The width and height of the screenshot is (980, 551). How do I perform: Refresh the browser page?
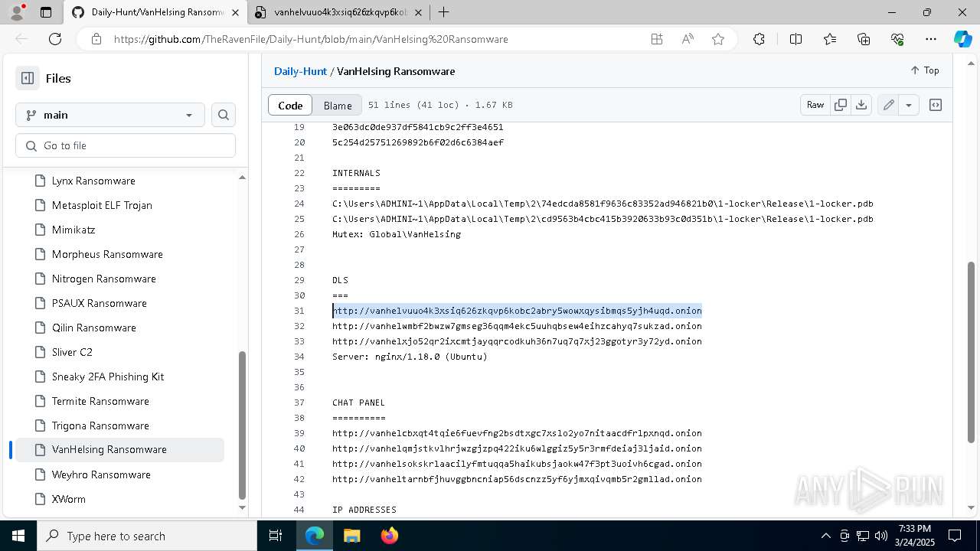click(55, 39)
